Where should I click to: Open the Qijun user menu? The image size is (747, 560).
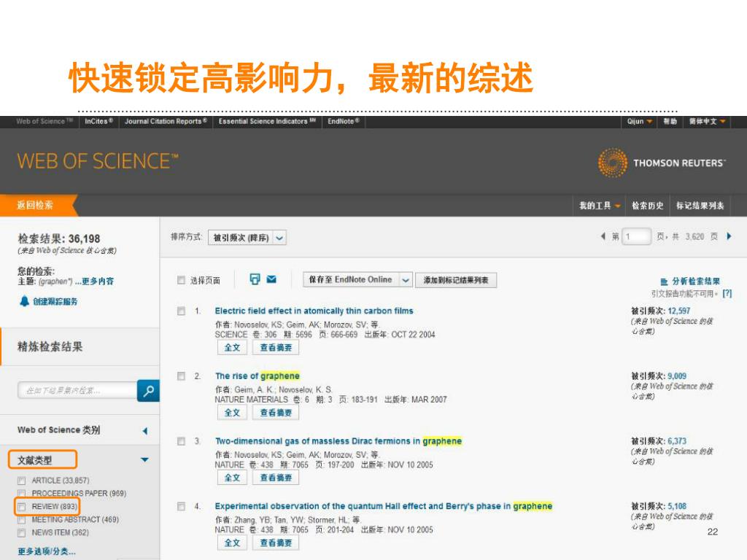coord(639,122)
